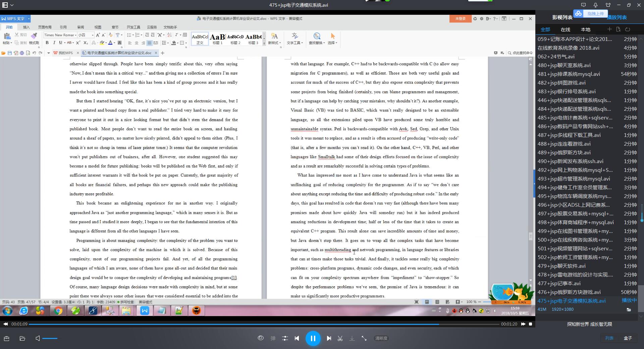Open the 审阅 ribbon tab
This screenshot has width=644, height=349.
coord(80,27)
